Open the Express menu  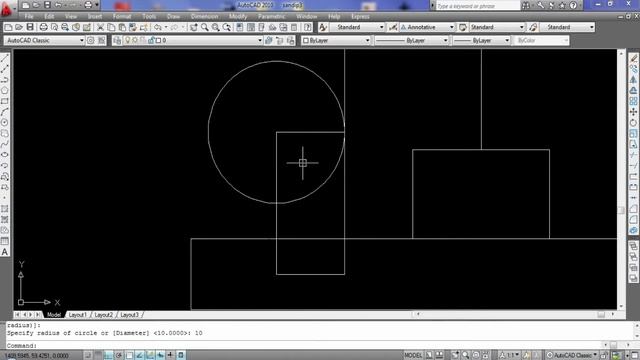click(360, 16)
